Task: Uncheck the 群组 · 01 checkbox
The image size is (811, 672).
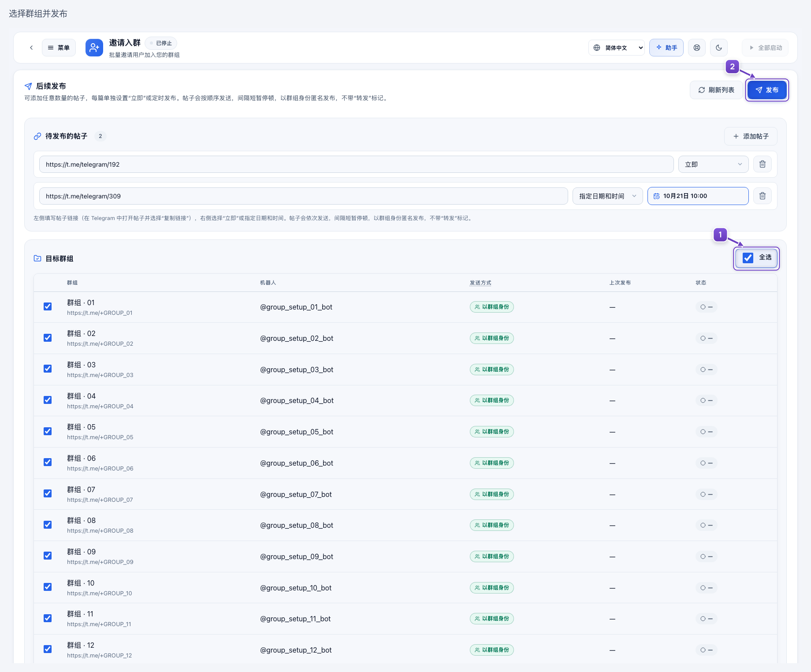Action: tap(48, 306)
